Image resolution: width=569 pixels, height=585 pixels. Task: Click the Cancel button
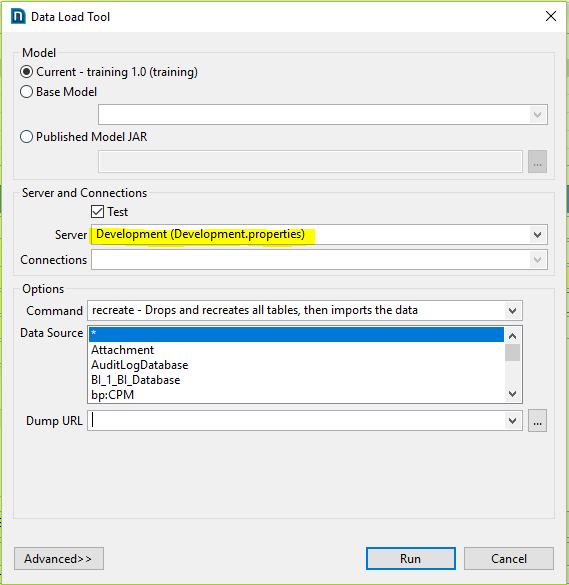pyautogui.click(x=509, y=559)
